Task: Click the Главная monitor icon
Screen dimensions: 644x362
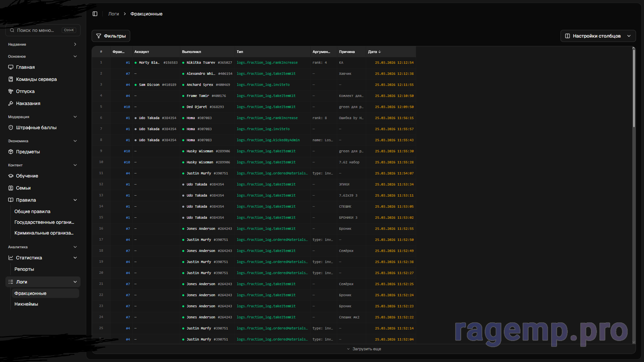Action: tap(11, 67)
